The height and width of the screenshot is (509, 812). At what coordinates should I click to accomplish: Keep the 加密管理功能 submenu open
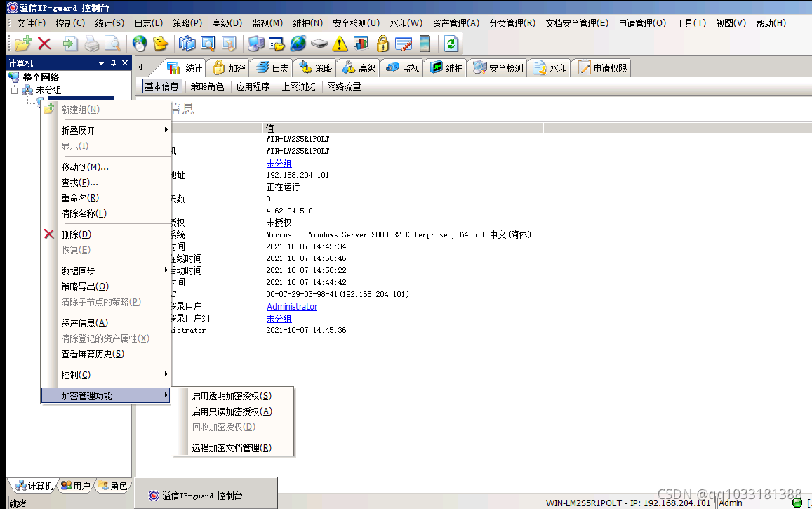point(105,396)
